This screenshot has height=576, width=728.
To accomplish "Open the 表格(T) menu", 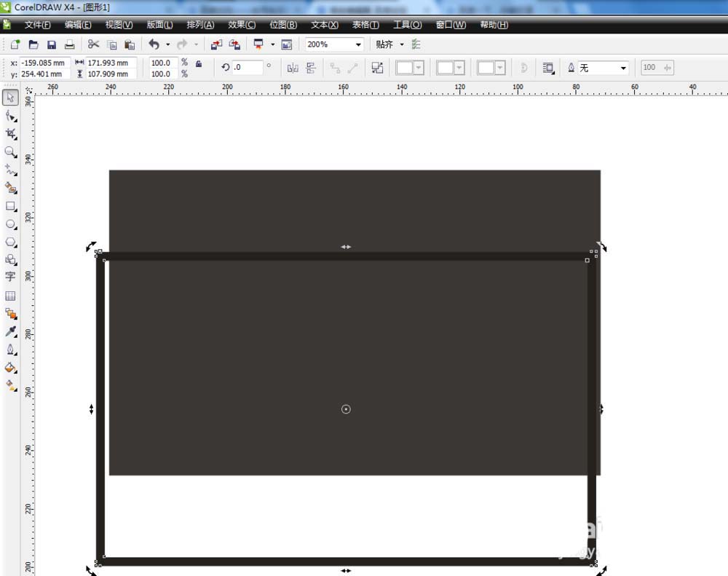I will [x=365, y=25].
